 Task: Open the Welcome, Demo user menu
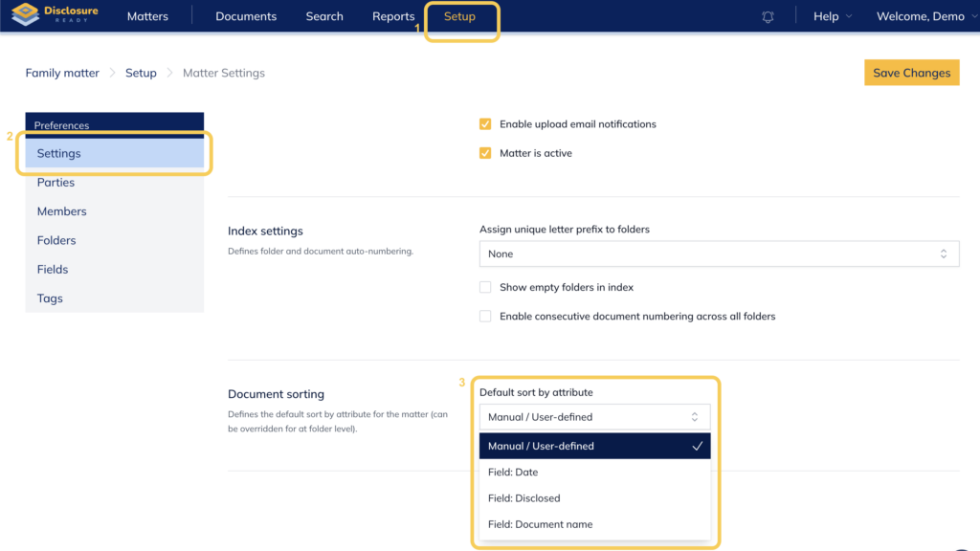[920, 16]
